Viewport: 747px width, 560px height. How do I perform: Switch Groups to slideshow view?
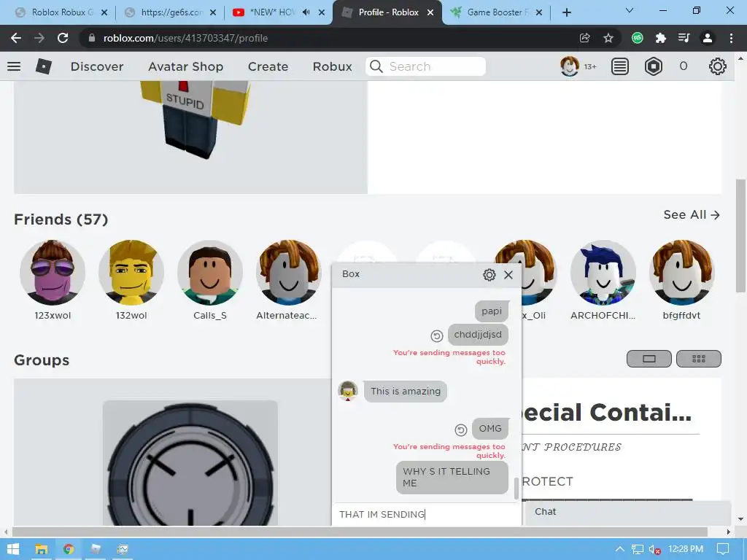[649, 359]
